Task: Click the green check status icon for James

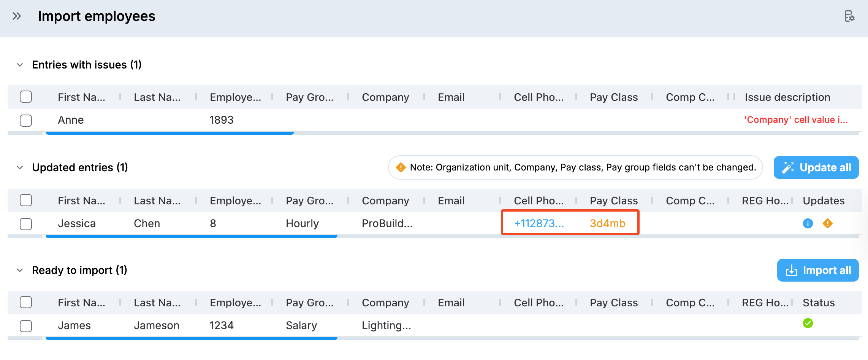Action: (x=808, y=323)
